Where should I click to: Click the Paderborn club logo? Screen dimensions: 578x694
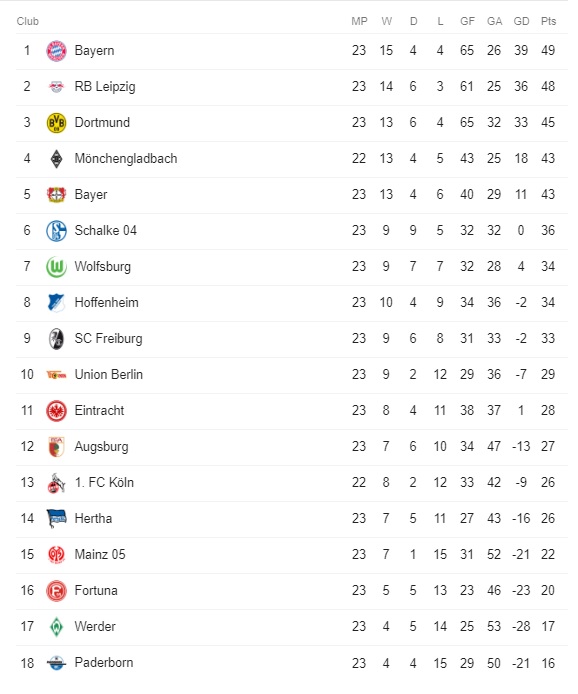point(56,663)
